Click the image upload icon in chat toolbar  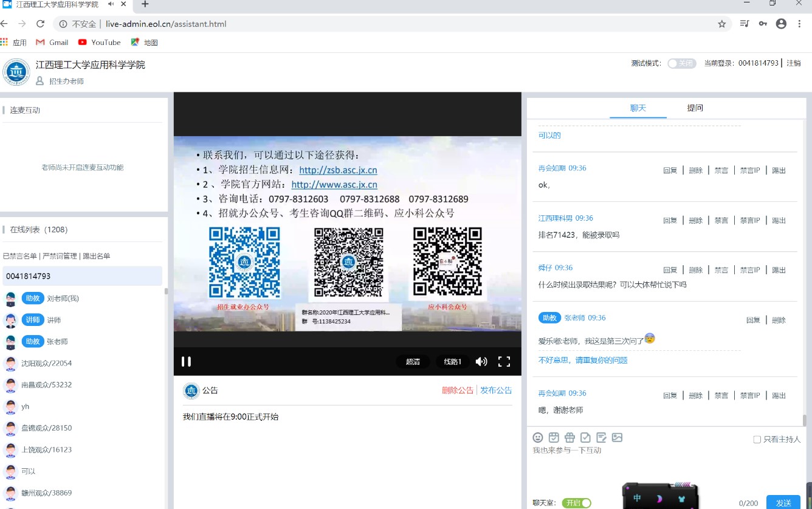[618, 437]
